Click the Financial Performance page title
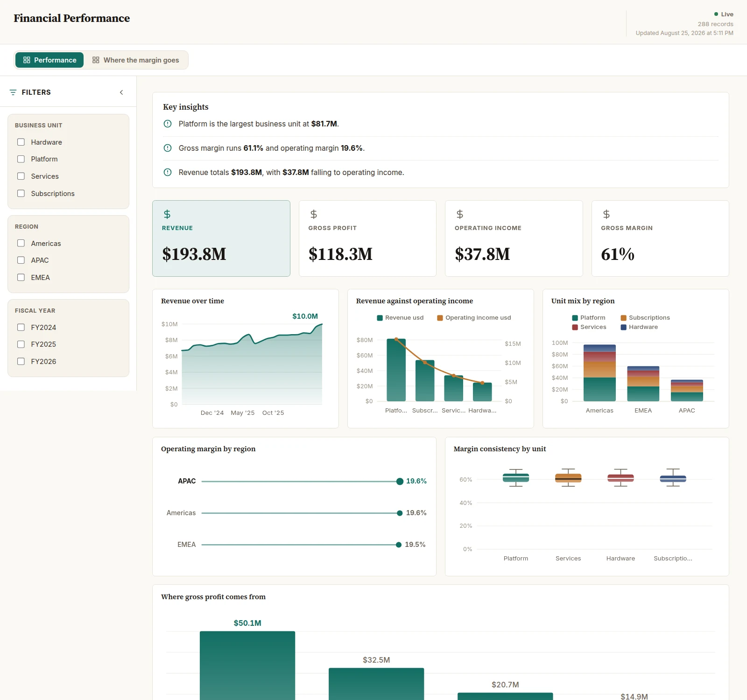747x700 pixels. [x=72, y=18]
